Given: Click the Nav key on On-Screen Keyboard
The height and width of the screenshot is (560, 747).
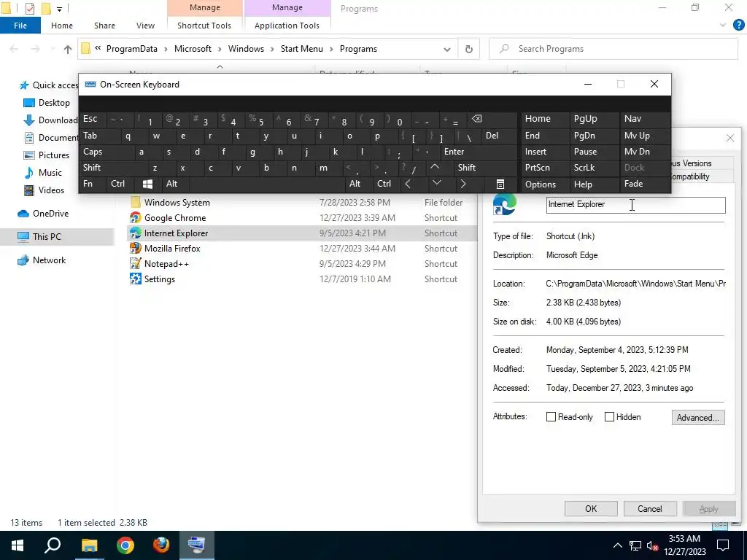Looking at the screenshot, I should [x=632, y=119].
